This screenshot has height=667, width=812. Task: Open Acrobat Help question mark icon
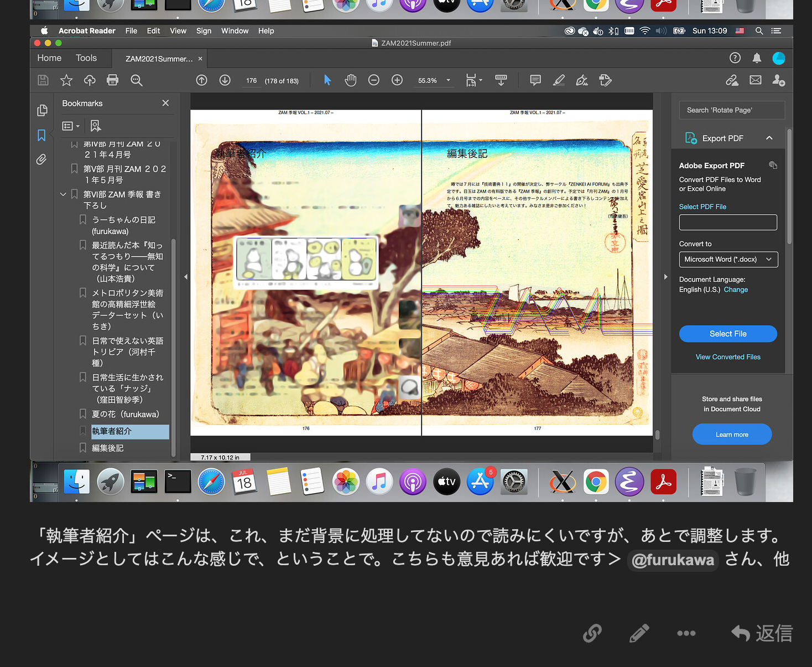click(x=735, y=58)
